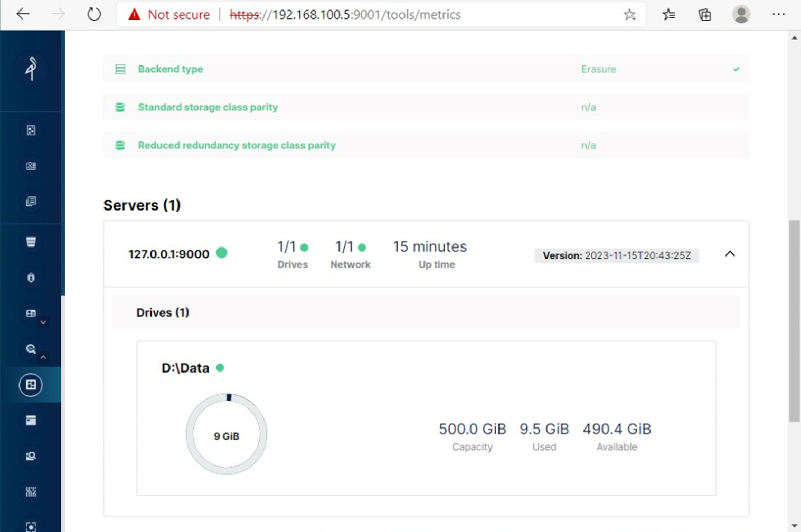Open the Identity sidebar icon

pos(31,313)
